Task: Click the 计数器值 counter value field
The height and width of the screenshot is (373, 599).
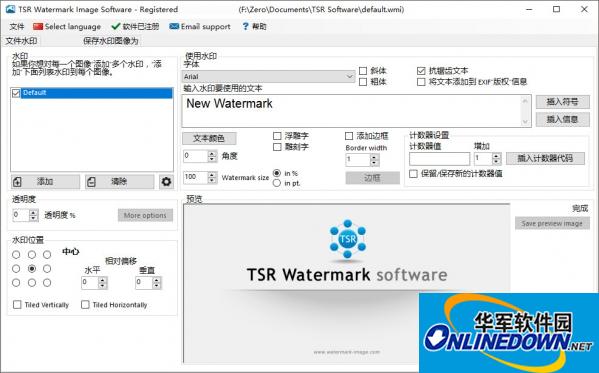Action: click(439, 159)
